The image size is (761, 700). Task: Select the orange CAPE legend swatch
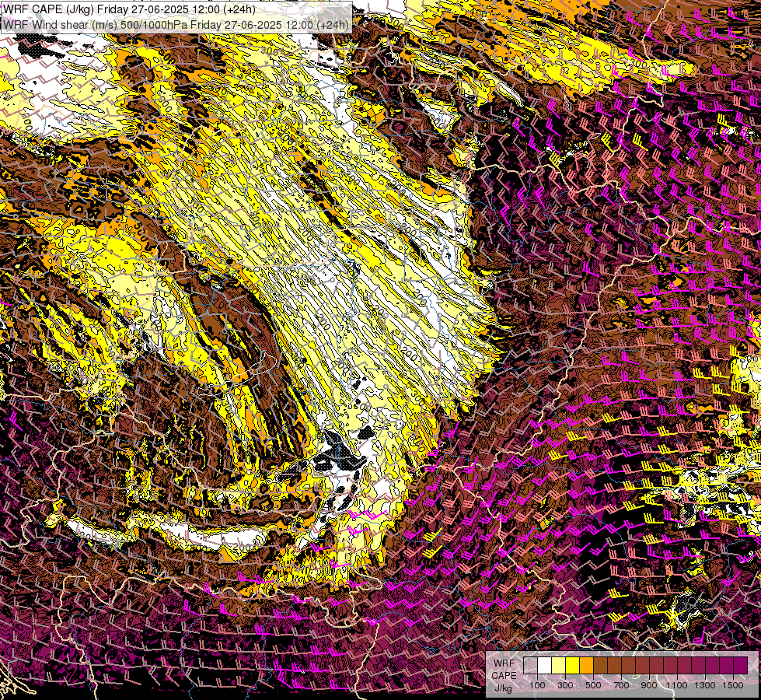tap(586, 665)
